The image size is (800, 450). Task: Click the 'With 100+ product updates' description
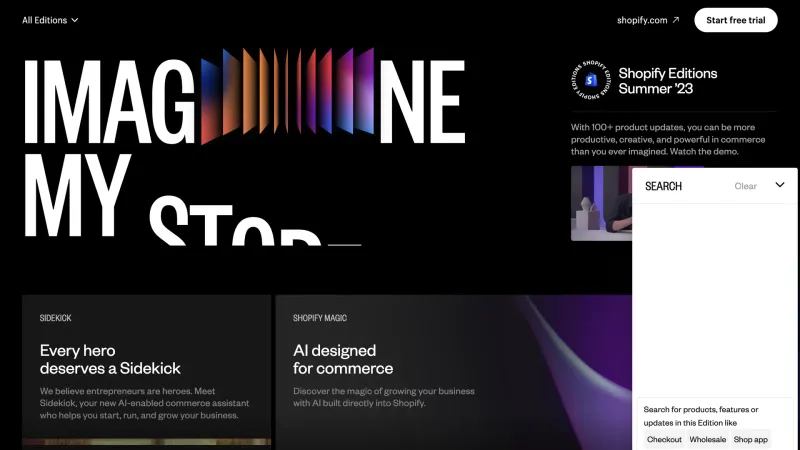[x=668, y=139]
